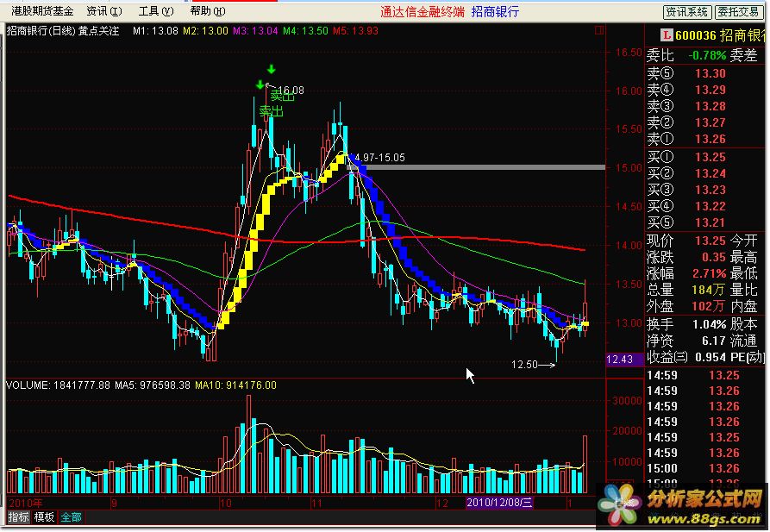Click the red L marker beside 600036
Image resolution: width=770 pixels, height=532 pixels.
point(667,35)
